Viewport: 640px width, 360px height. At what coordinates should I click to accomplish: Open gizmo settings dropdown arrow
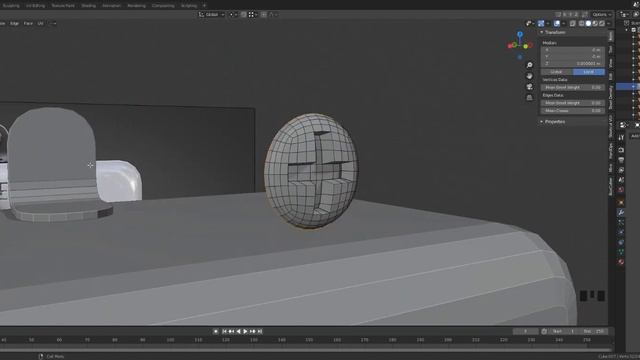click(x=548, y=23)
